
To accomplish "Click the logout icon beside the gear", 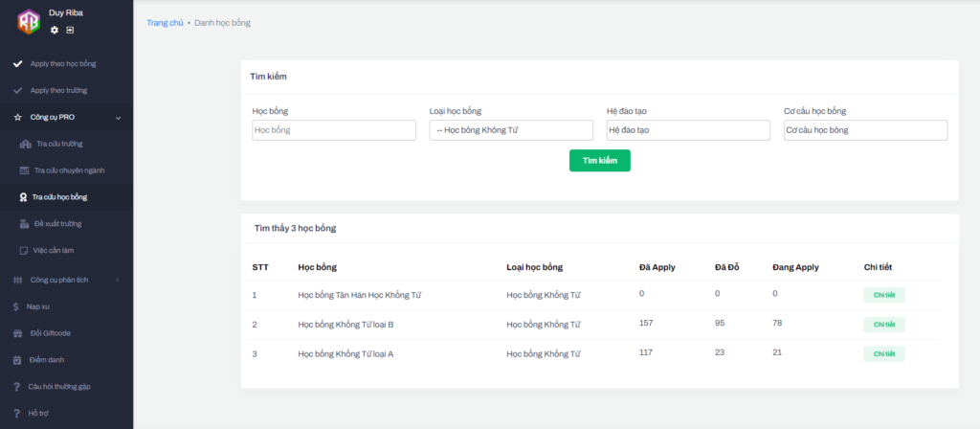I will (x=70, y=30).
